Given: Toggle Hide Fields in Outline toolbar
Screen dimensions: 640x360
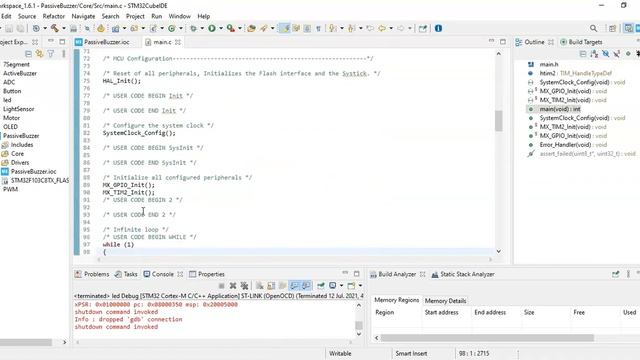Looking at the screenshot, I should click(x=606, y=54).
